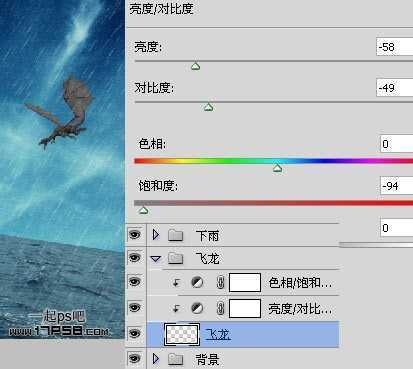Click the 对比度 contrast slider handle

209,107
